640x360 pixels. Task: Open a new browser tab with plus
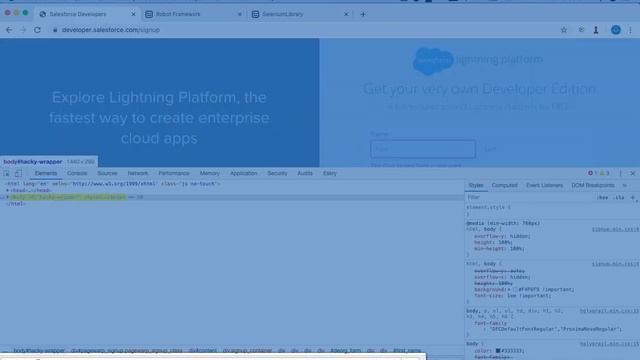tap(363, 14)
